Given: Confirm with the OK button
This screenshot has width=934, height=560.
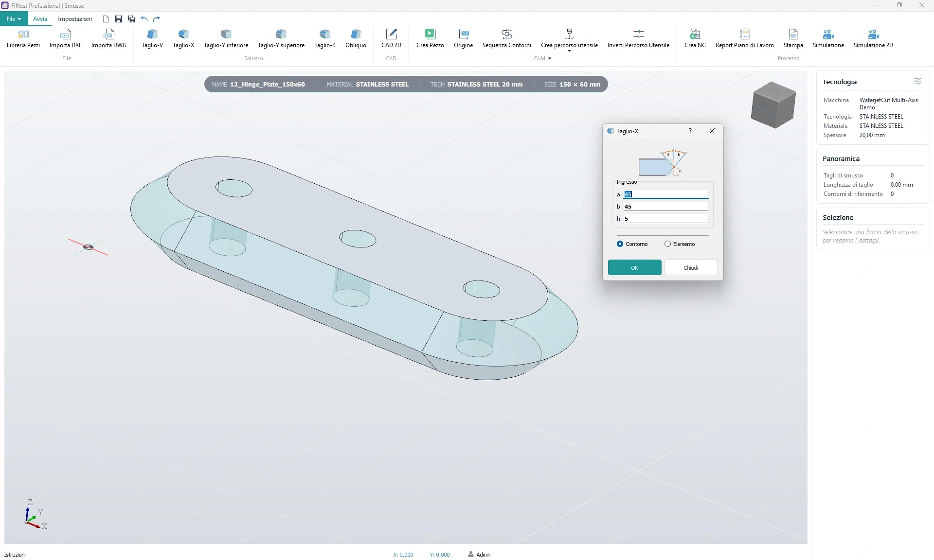Looking at the screenshot, I should tap(634, 268).
